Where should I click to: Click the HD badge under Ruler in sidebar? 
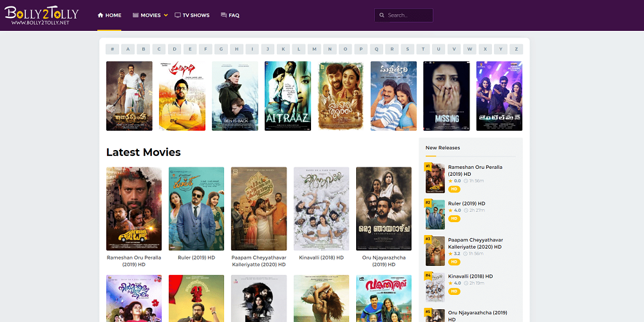pos(454,218)
